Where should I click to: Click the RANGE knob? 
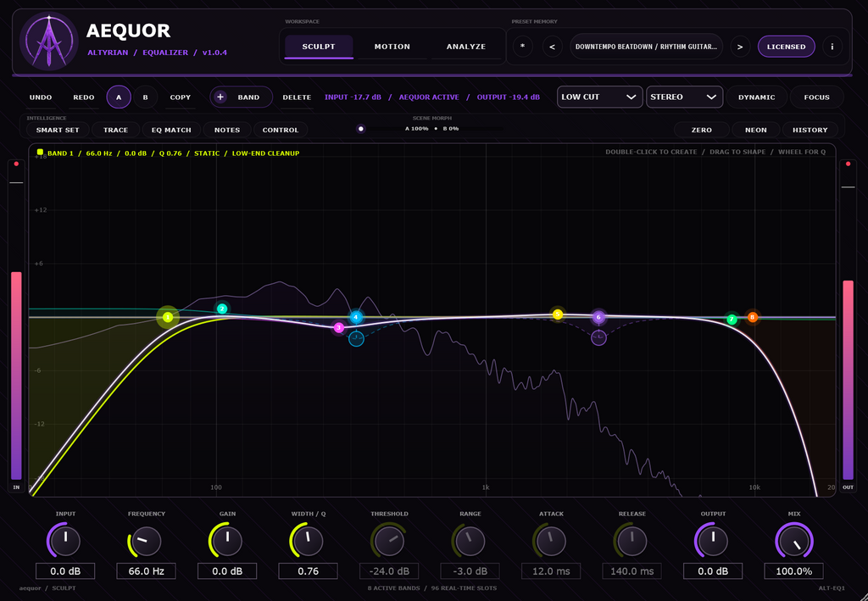click(470, 541)
